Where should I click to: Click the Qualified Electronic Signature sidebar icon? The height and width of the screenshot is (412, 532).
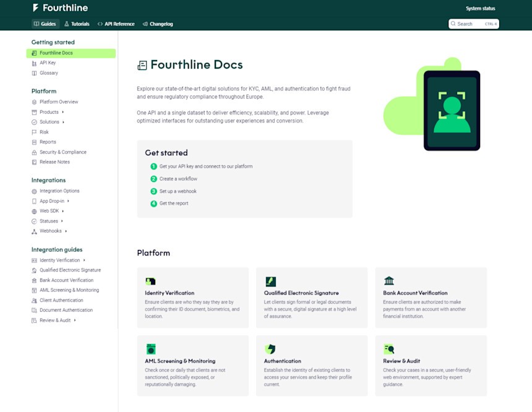pos(34,270)
